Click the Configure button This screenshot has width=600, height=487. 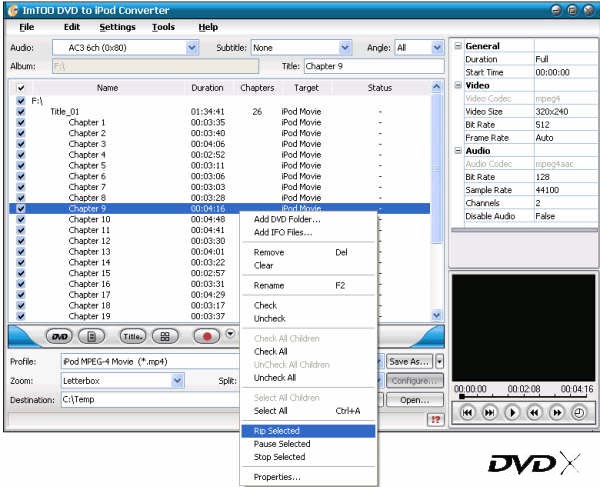414,381
